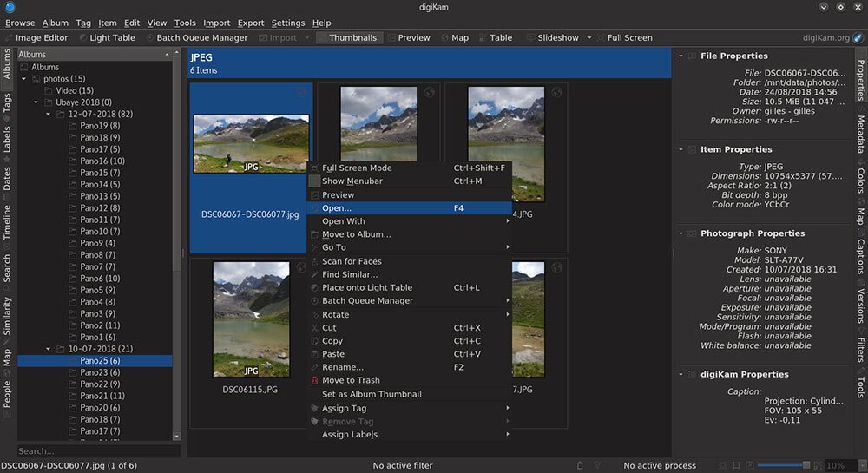The height and width of the screenshot is (473, 868).
Task: Collapse the 12-07-2018 album folder
Action: (48, 115)
